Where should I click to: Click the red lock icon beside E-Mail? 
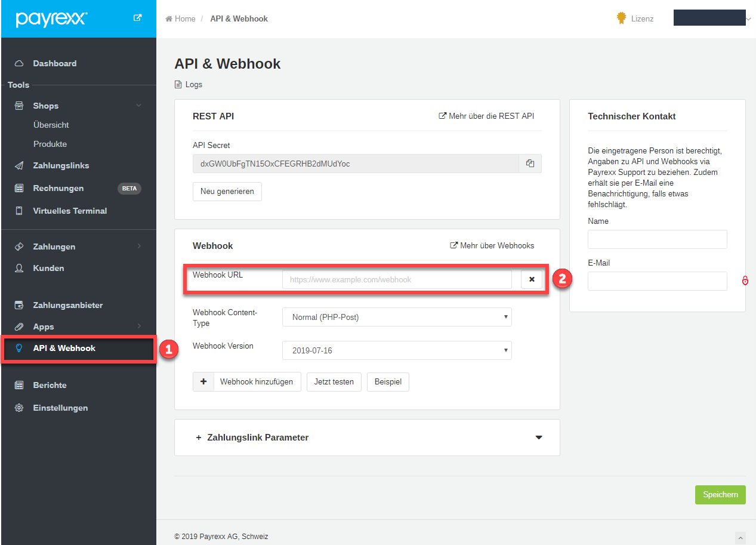point(745,281)
